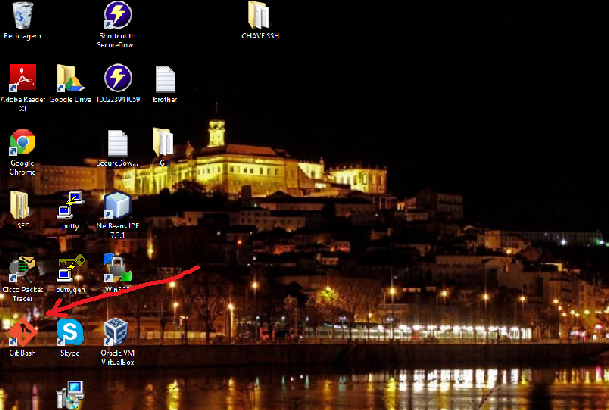Click the second lightning bolt shortcut icon
Viewport: 609px width, 410px height.
click(117, 79)
